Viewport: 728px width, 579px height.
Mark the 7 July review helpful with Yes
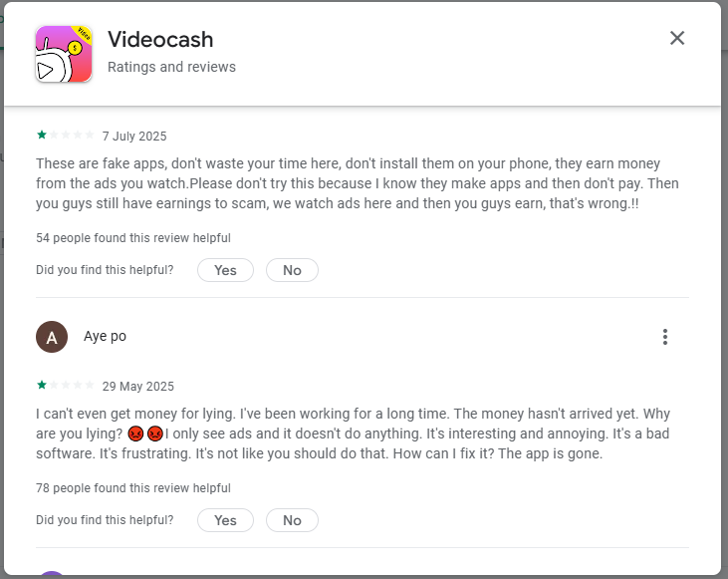point(225,270)
